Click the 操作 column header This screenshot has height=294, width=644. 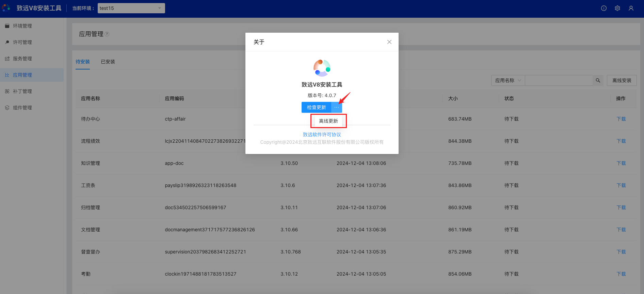pos(621,98)
